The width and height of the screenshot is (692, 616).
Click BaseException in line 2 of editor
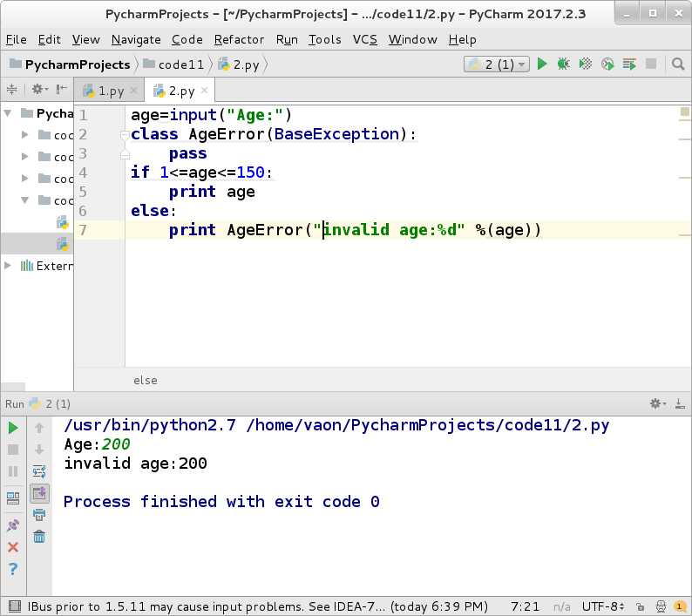click(x=336, y=134)
